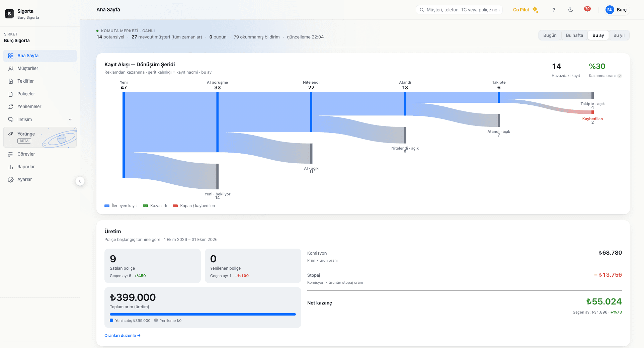Open the help question mark icon

point(554,10)
